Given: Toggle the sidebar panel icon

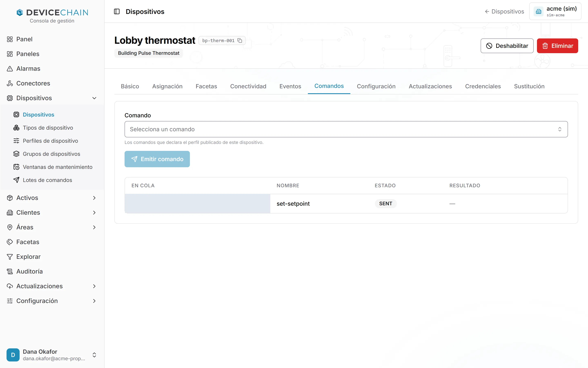Looking at the screenshot, I should (x=117, y=11).
